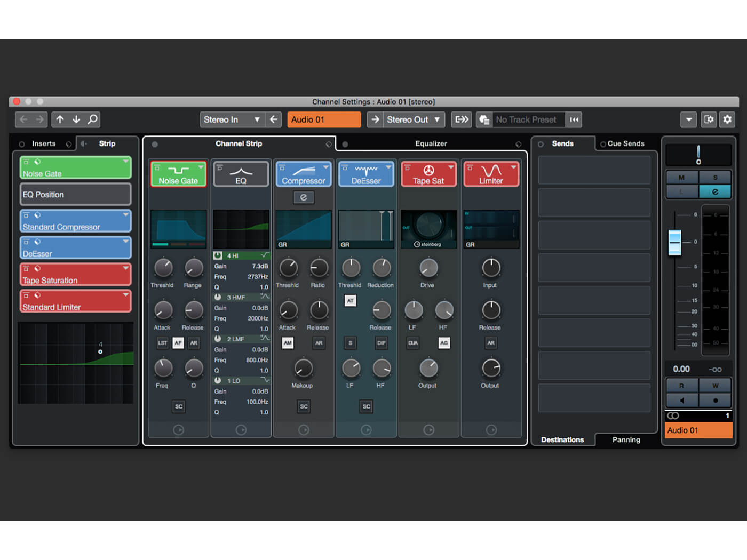Switch to the Strip tab

(x=107, y=143)
